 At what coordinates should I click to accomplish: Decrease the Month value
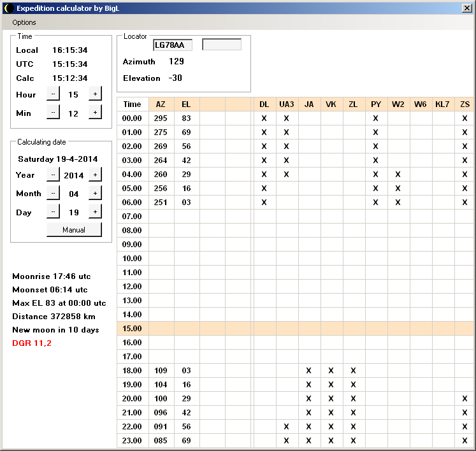coord(53,194)
